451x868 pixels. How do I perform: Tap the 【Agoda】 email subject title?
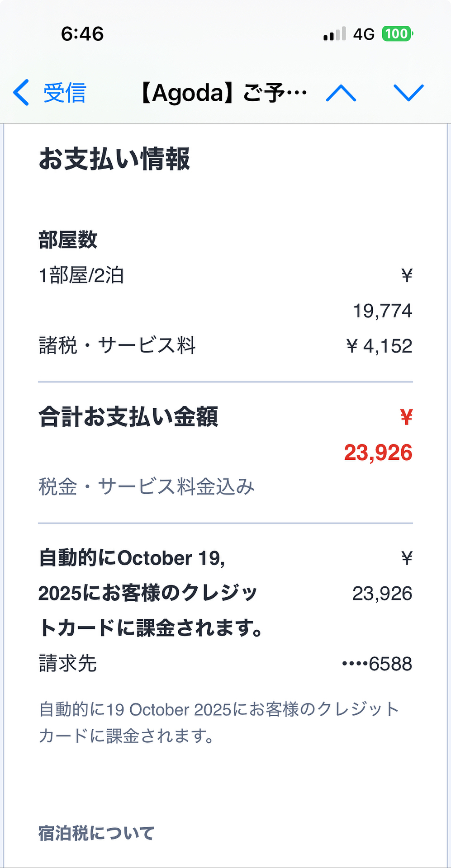223,93
